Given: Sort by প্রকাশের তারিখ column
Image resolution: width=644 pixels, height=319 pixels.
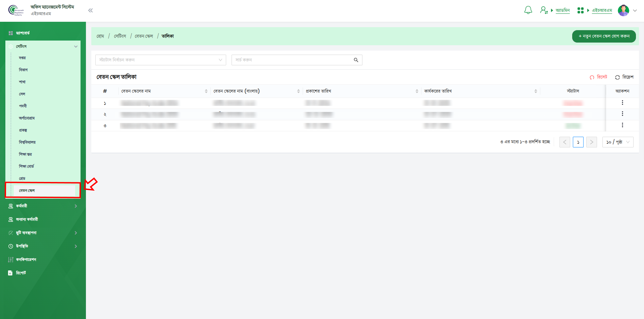Looking at the screenshot, I should click(x=416, y=91).
